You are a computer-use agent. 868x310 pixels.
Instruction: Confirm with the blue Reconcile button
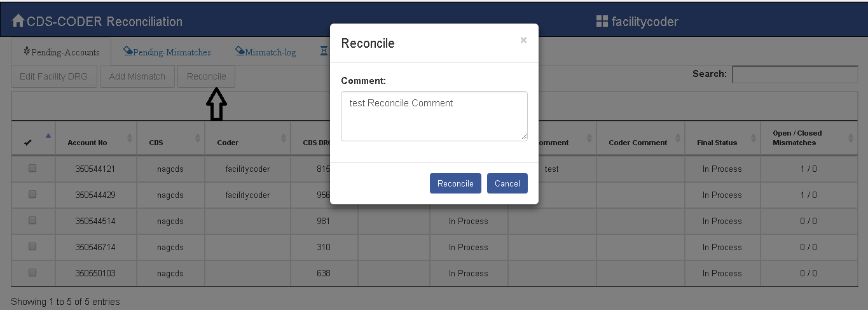pos(455,183)
